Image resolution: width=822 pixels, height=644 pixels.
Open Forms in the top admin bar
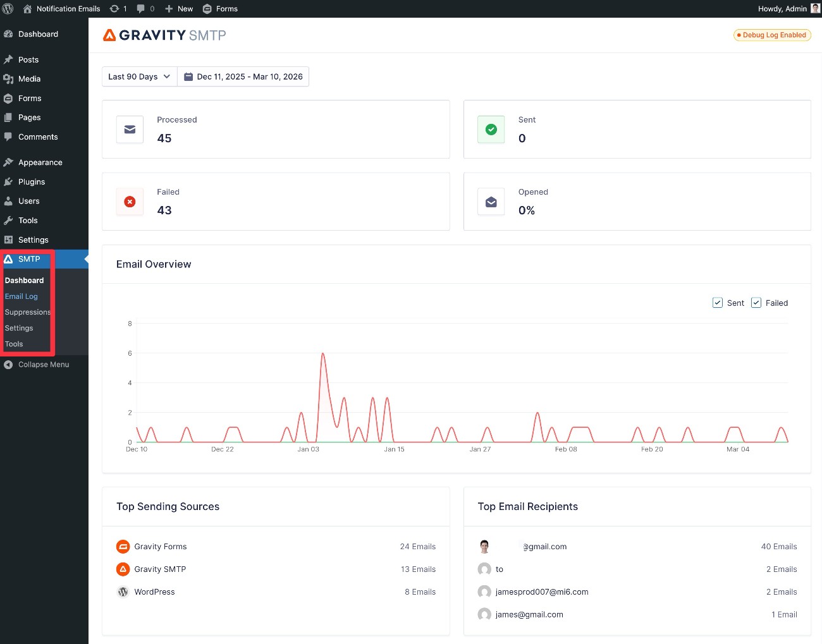pos(220,9)
